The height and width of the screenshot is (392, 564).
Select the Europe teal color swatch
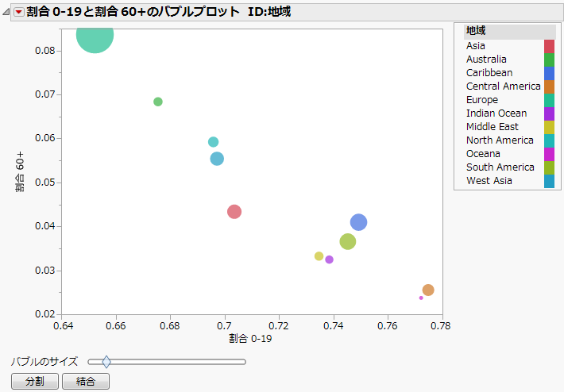tap(549, 100)
